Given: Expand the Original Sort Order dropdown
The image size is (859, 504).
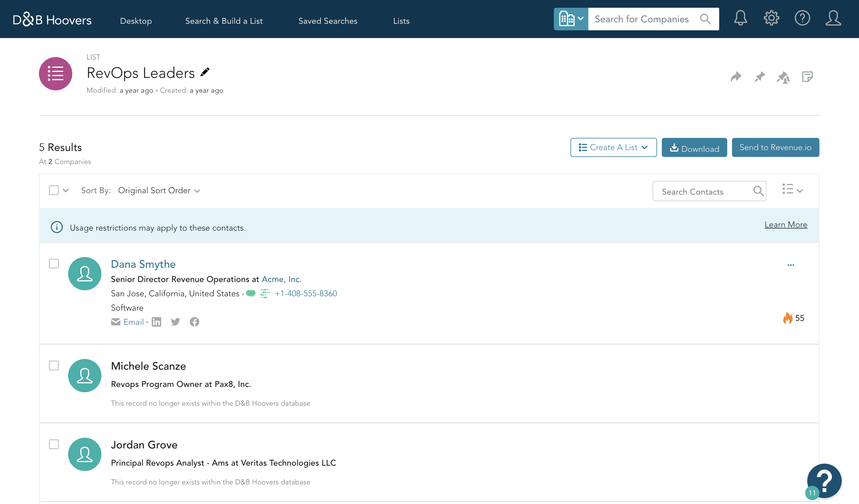Looking at the screenshot, I should pyautogui.click(x=159, y=191).
